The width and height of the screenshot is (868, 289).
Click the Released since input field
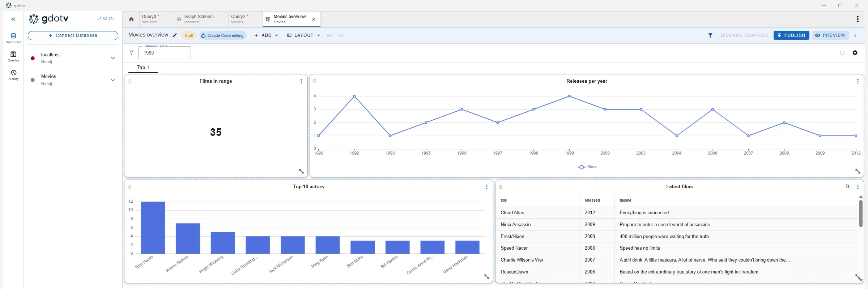165,53
